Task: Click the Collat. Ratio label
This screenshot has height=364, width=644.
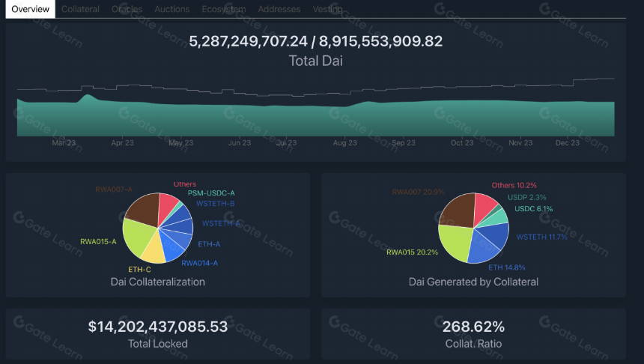Action: [473, 344]
